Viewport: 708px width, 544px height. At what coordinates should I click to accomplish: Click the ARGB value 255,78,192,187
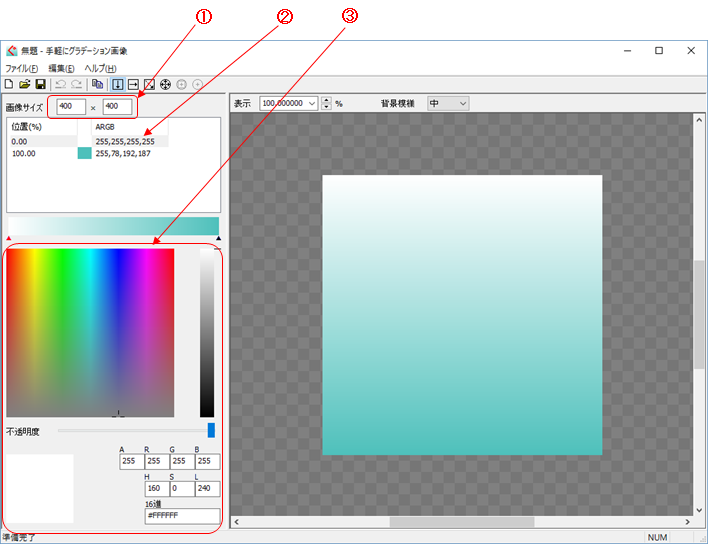pyautogui.click(x=123, y=153)
